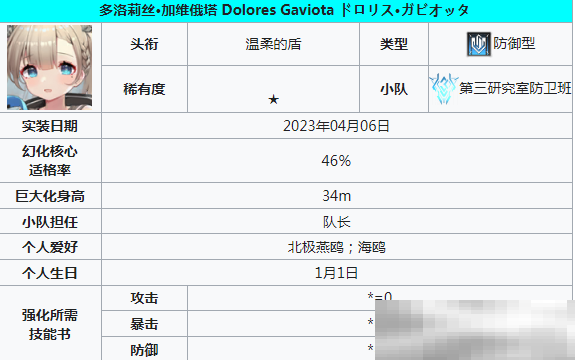
Task: Select the 类型 header cell
Action: point(394,44)
